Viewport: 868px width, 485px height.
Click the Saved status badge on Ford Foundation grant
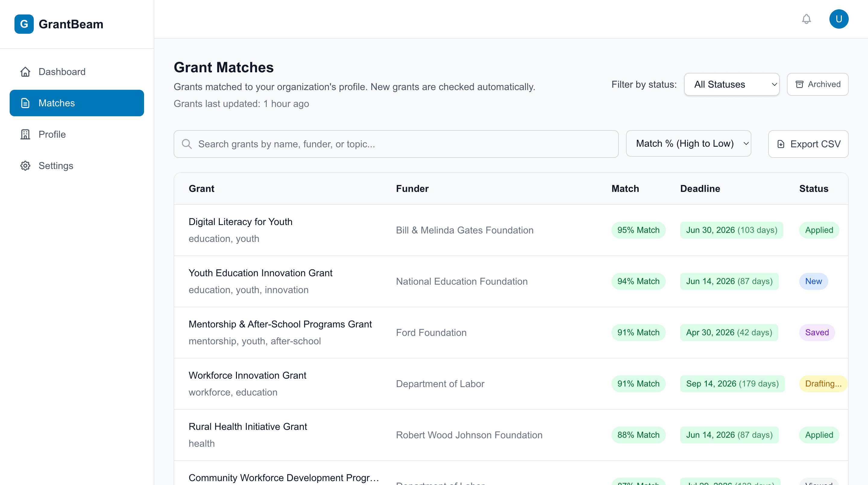coord(817,333)
